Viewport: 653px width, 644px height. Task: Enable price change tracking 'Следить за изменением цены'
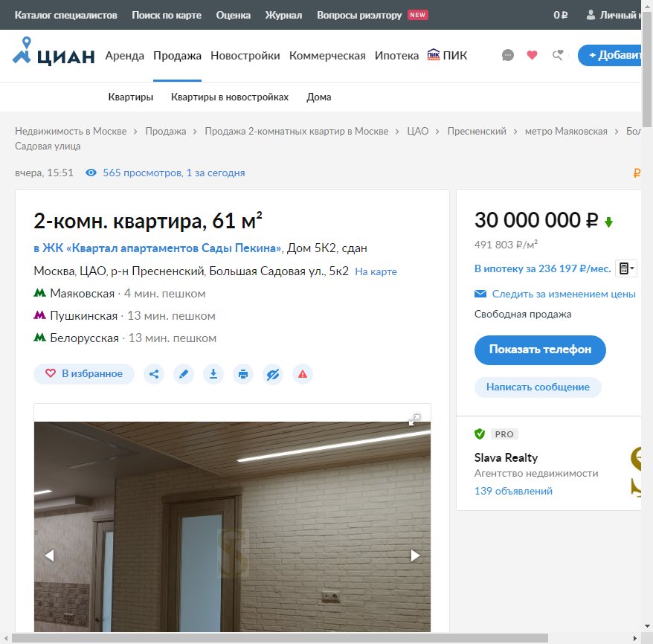[x=563, y=294]
